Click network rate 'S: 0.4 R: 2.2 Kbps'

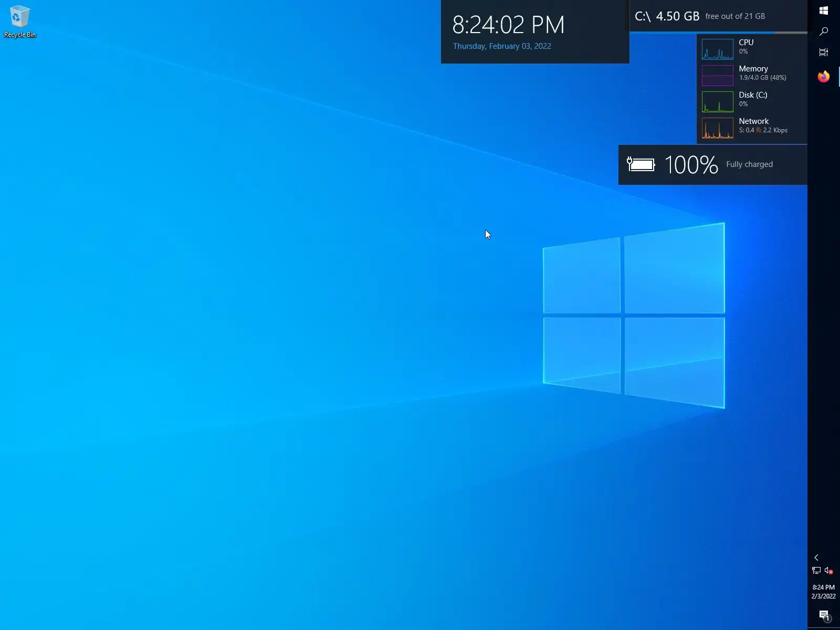tap(763, 130)
